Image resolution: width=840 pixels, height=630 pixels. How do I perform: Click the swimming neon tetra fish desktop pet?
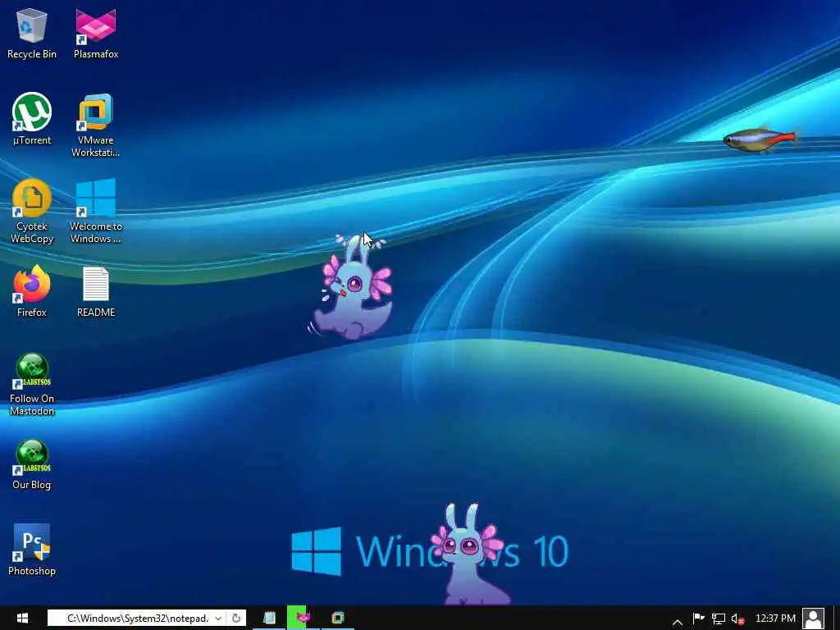(760, 139)
